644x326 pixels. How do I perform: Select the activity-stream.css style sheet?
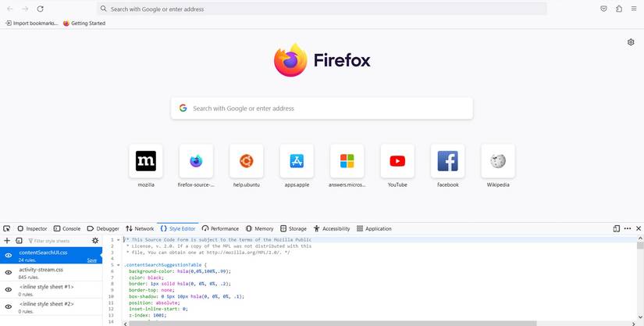[51, 273]
